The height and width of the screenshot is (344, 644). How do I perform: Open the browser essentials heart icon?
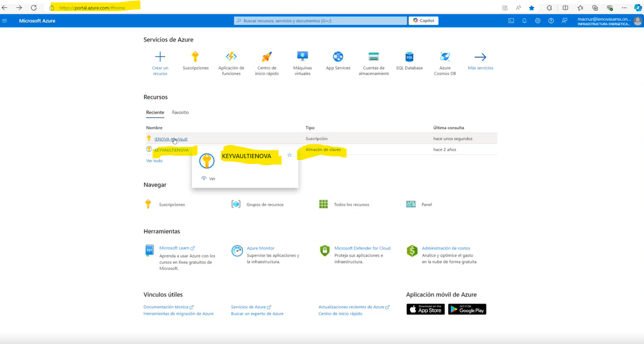610,8
